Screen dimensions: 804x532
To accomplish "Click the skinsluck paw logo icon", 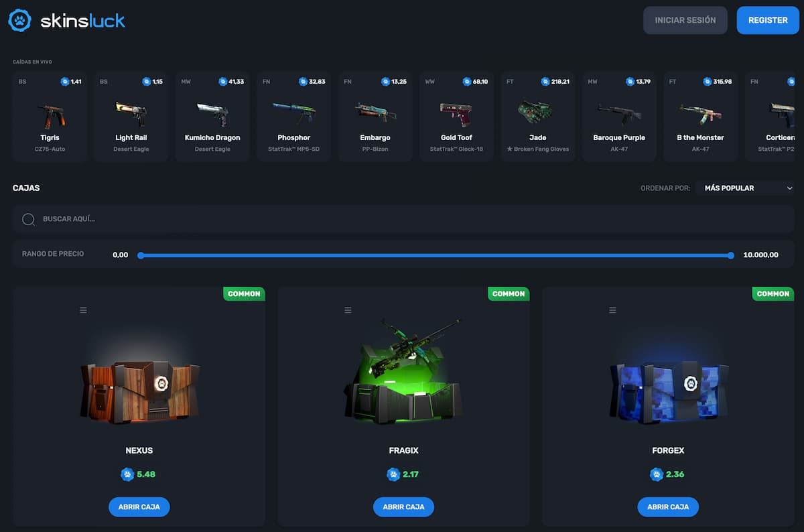I will 20,20.
